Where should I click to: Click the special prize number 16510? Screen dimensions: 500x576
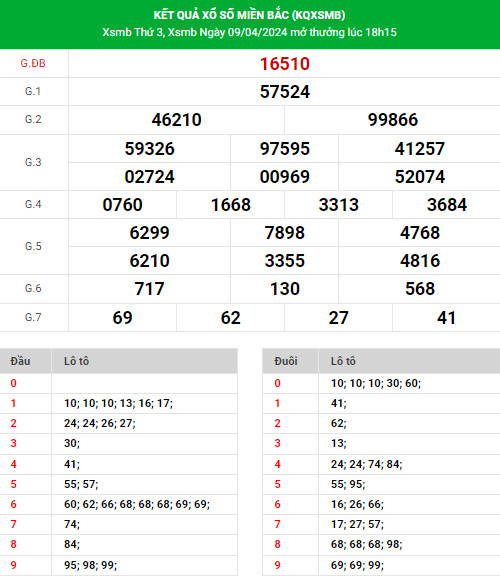[285, 64]
